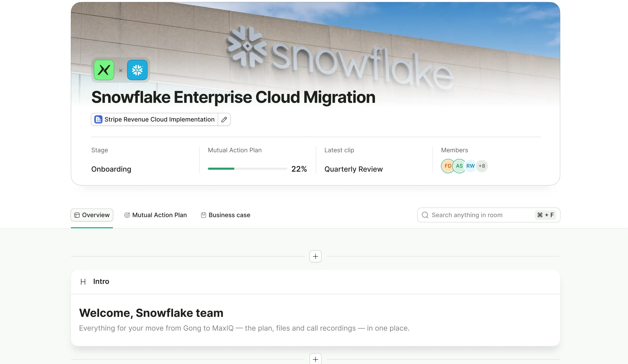Click the green MaxIQ X logo icon
628x364 pixels.
(104, 70)
